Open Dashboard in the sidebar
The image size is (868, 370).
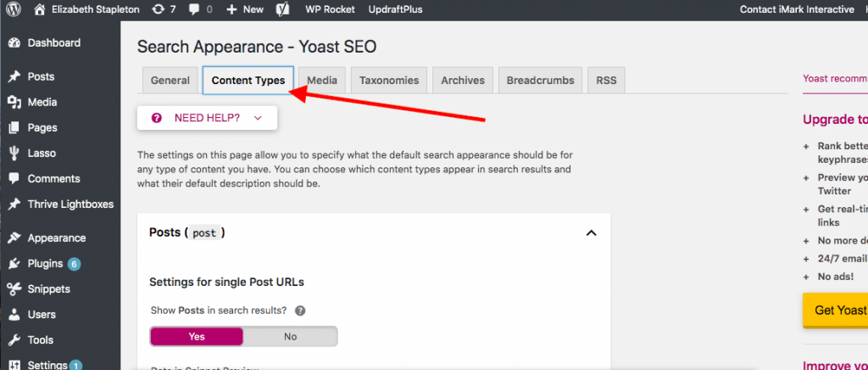pos(54,43)
